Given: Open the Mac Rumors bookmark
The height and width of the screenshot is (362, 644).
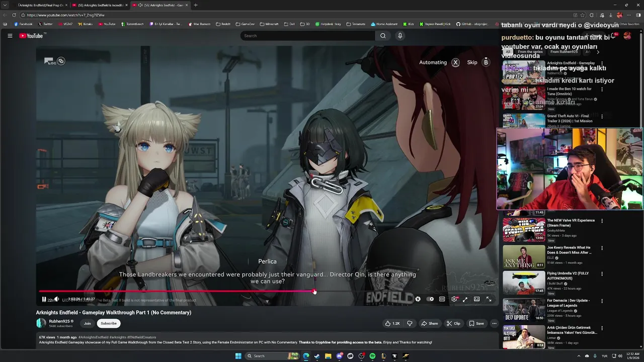Looking at the screenshot, I should click(199, 24).
